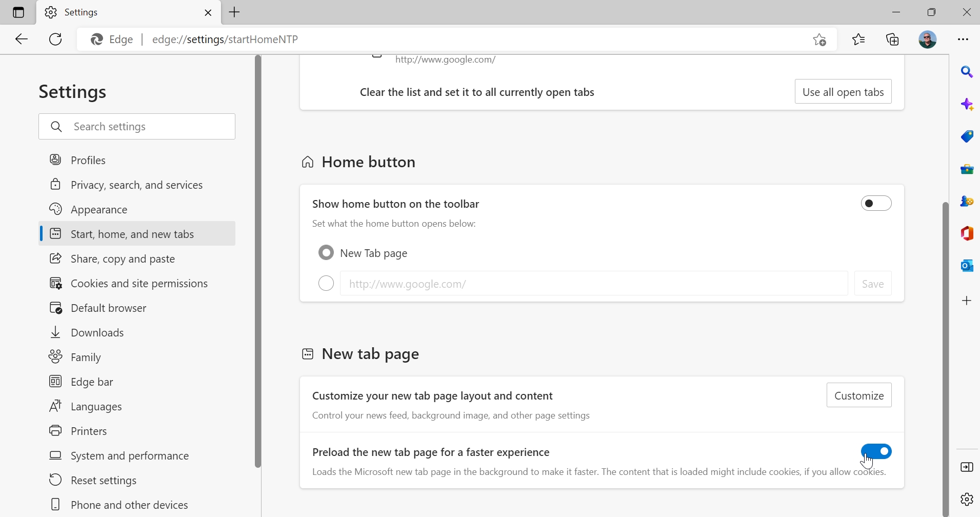This screenshot has width=980, height=517.
Task: Open the Favorites list icon
Action: [858, 39]
